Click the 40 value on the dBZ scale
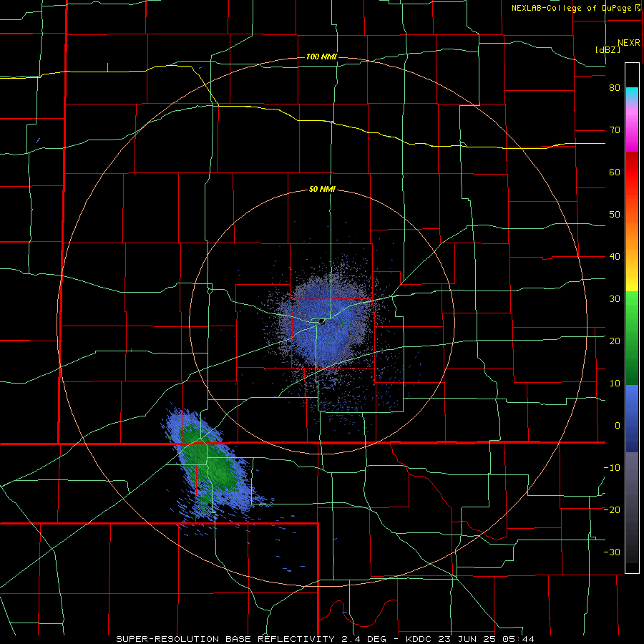 click(615, 257)
